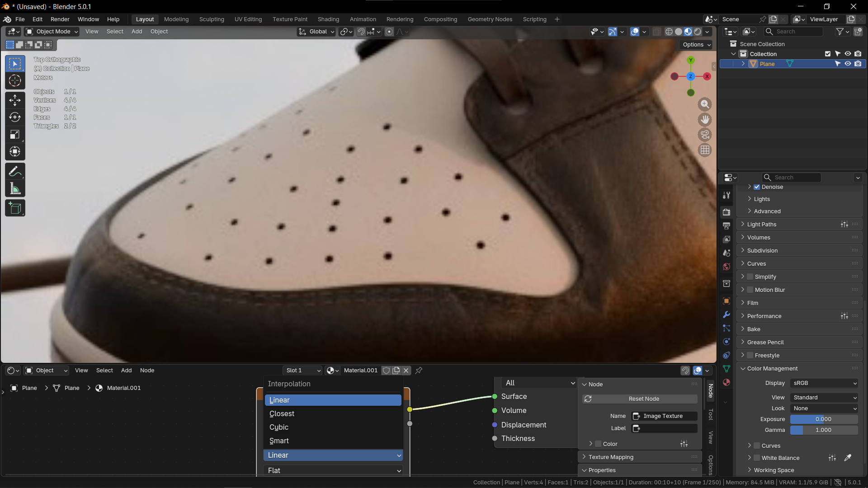
Task: Select the Annotate tool
Action: click(15, 172)
